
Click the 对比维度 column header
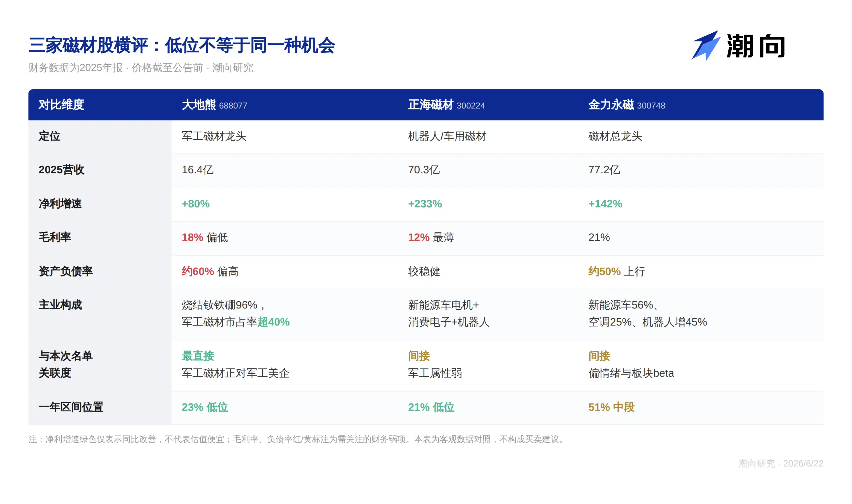(x=61, y=105)
